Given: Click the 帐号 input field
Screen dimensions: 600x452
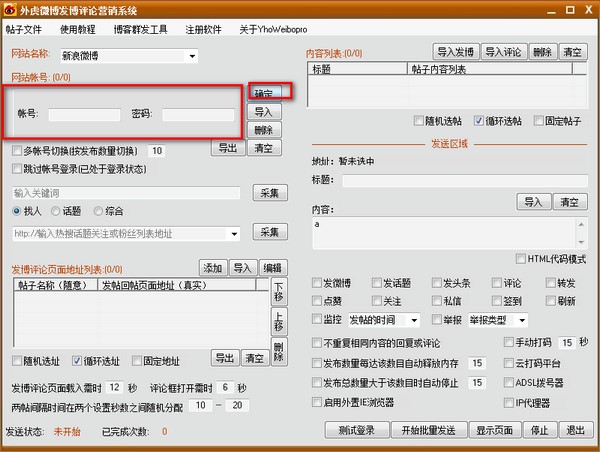Looking at the screenshot, I should click(85, 115).
